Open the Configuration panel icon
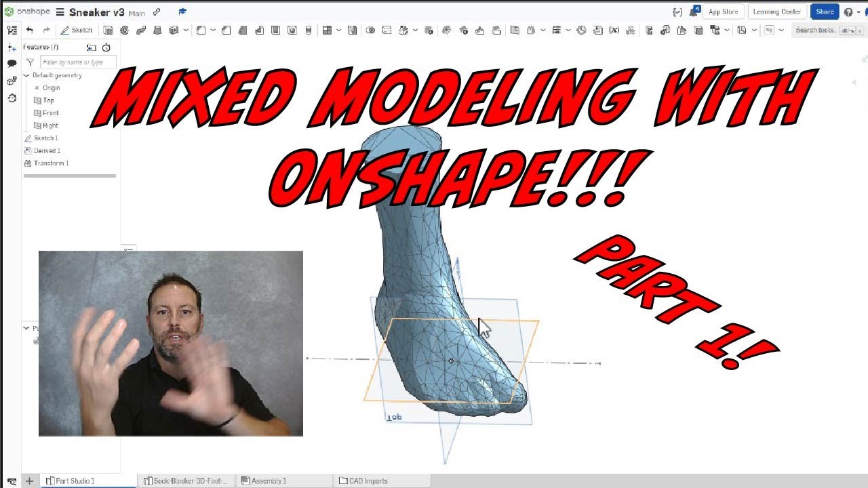The image size is (868, 488). click(12, 81)
